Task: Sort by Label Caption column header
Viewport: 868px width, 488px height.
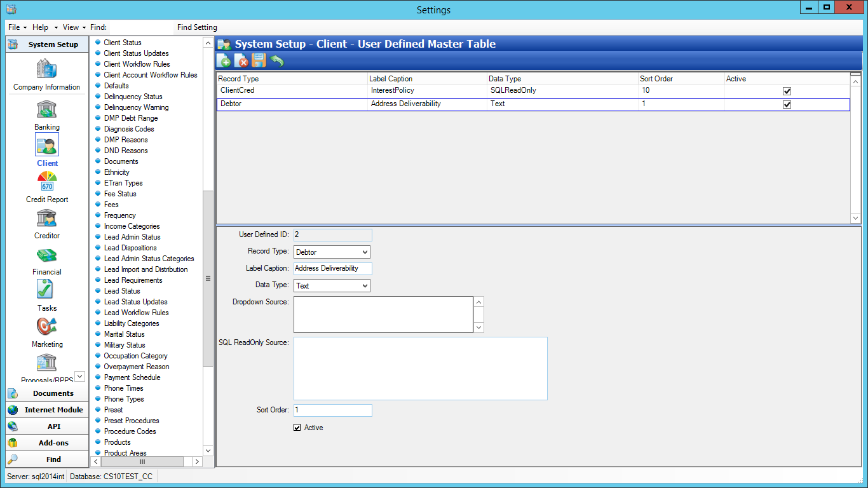Action: 427,79
